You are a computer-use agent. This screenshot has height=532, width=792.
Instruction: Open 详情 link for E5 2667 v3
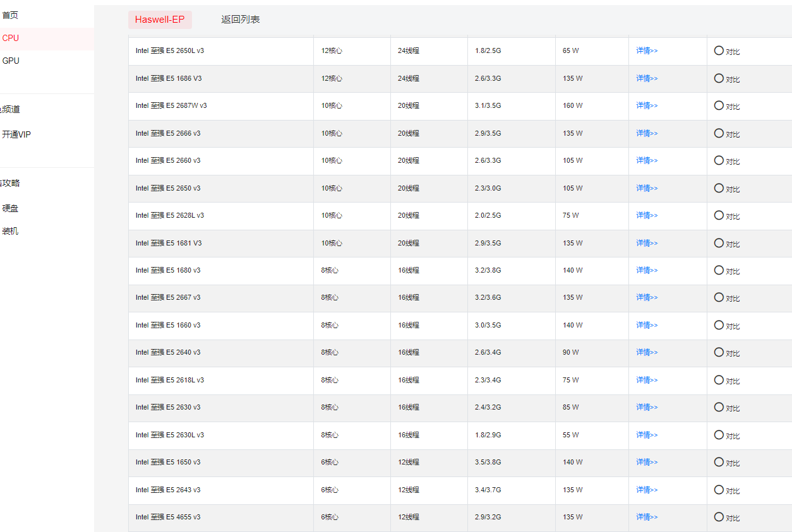coord(647,297)
